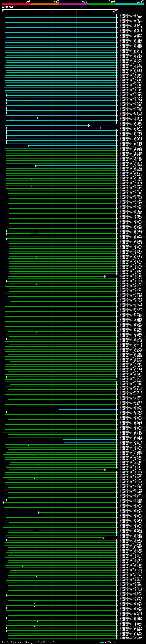This screenshot has height=644, width=146.
Task: Click label UniRef100_O82077
Action: [x=131, y=72]
